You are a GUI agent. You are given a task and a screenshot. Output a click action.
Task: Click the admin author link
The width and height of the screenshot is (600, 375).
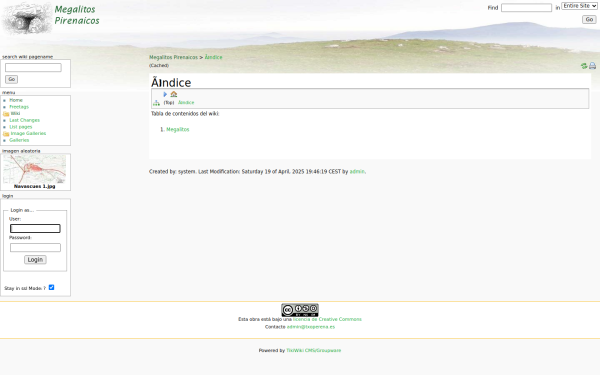click(357, 172)
